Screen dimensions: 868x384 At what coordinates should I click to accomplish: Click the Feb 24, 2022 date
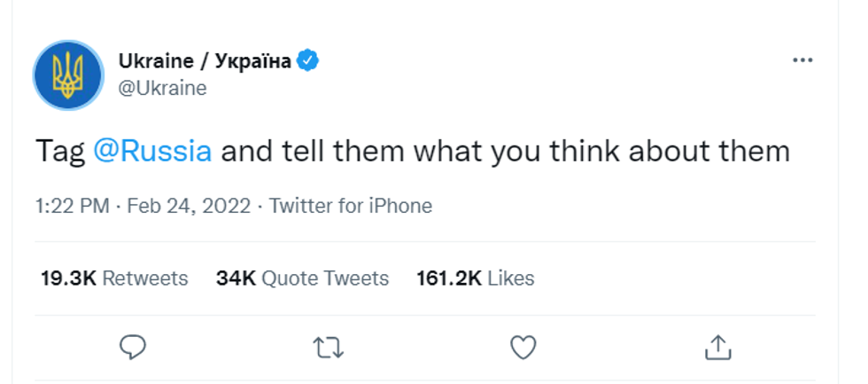click(x=189, y=206)
